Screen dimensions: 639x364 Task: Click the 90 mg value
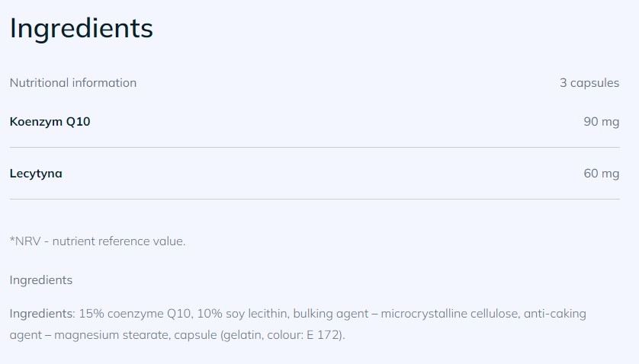click(x=601, y=121)
